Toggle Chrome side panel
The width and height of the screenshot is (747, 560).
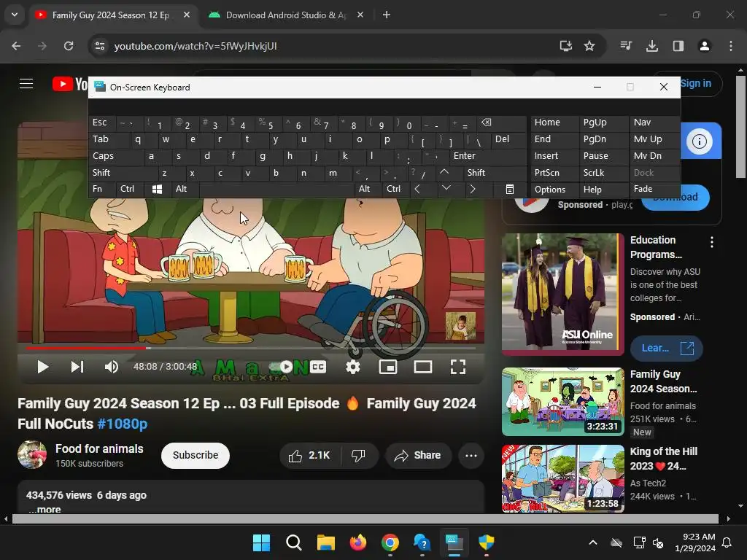(678, 46)
